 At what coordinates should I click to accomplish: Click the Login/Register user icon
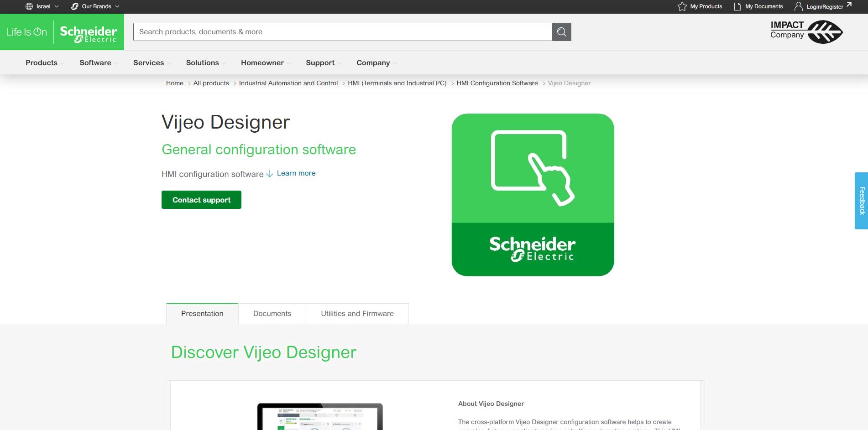798,6
